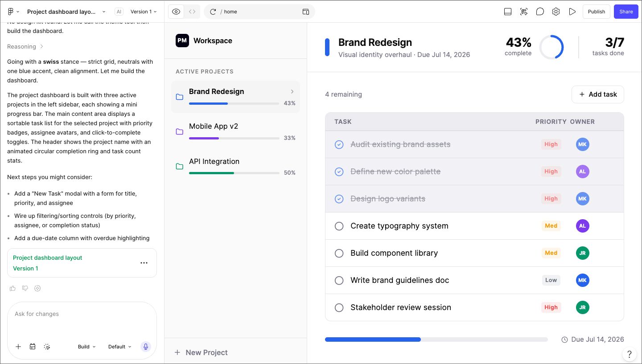Image resolution: width=642 pixels, height=364 pixels.
Task: Select the Brand Redesign project
Action: pyautogui.click(x=235, y=97)
